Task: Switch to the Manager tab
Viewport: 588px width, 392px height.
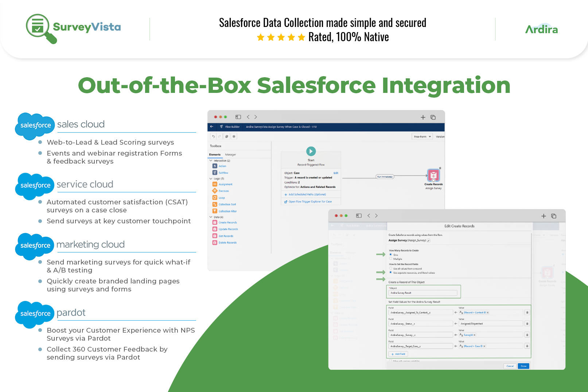Action: tap(230, 154)
